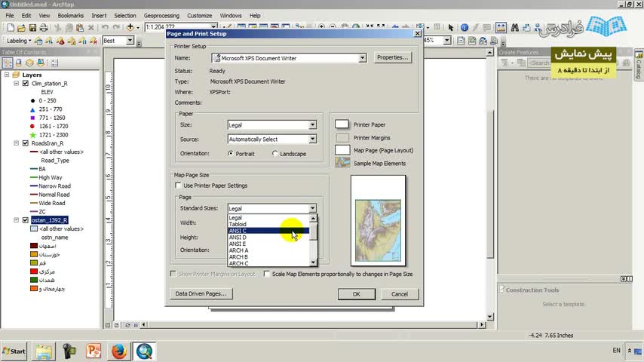The height and width of the screenshot is (362, 644).
Task: Open the Labeling dropdown menu
Action: (19, 41)
